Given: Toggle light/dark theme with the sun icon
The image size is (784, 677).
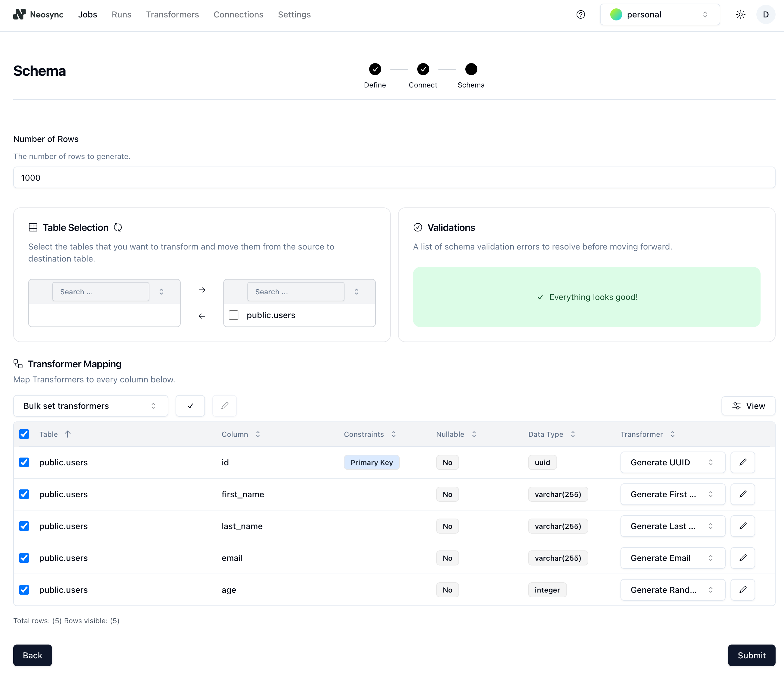Looking at the screenshot, I should coord(740,14).
